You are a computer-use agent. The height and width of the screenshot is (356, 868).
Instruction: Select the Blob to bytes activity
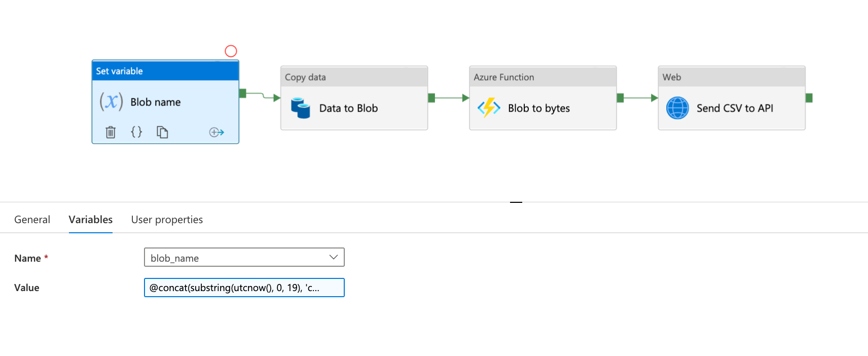[x=538, y=108]
